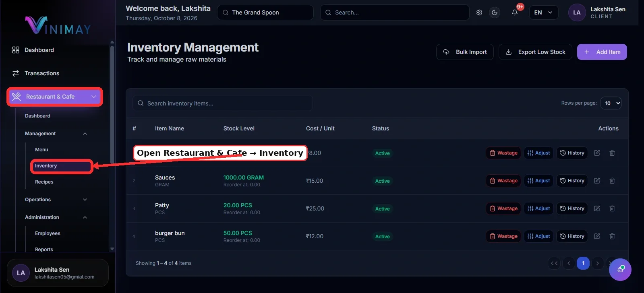Click the Add Item button
644x293 pixels.
pos(602,52)
